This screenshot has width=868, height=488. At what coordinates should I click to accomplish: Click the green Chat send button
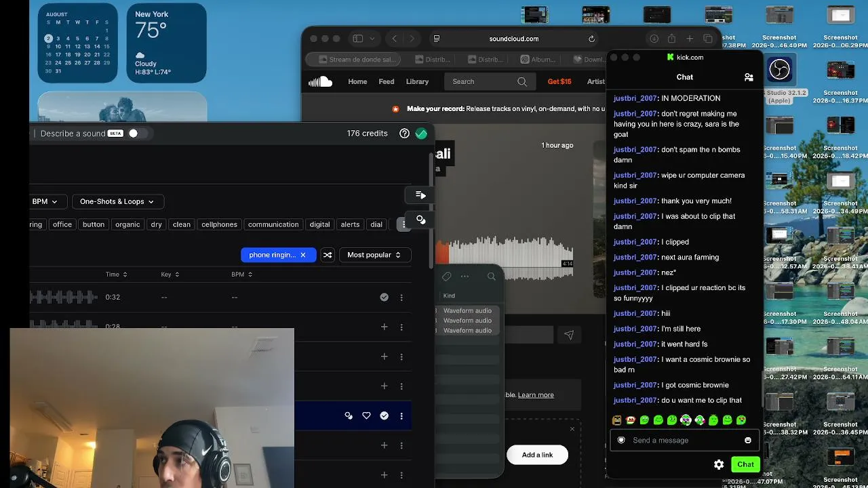click(745, 464)
